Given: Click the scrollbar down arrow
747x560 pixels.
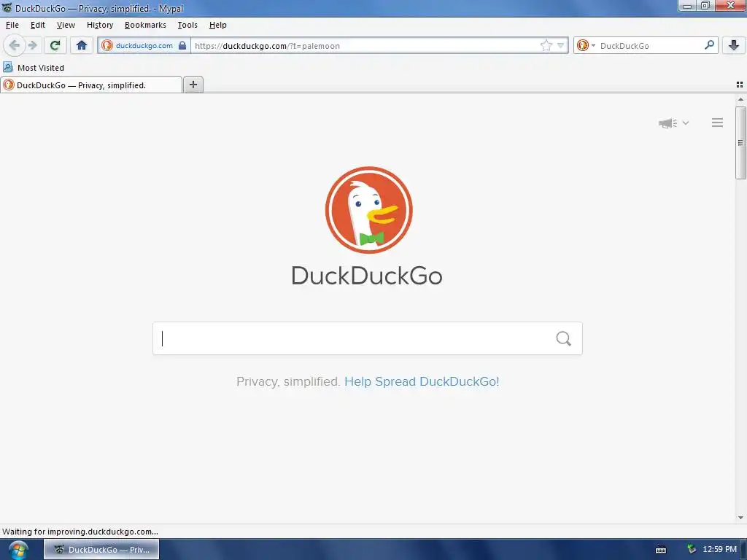Looking at the screenshot, I should click(x=740, y=518).
